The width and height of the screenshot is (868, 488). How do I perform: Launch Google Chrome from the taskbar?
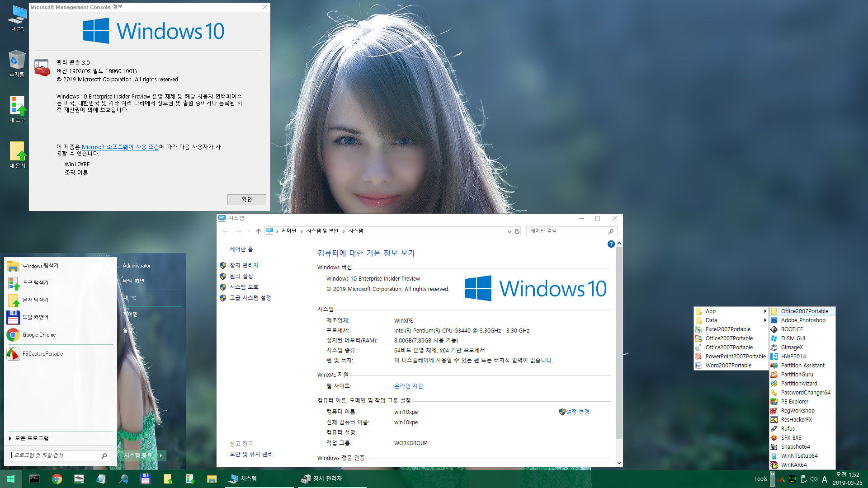tap(57, 479)
